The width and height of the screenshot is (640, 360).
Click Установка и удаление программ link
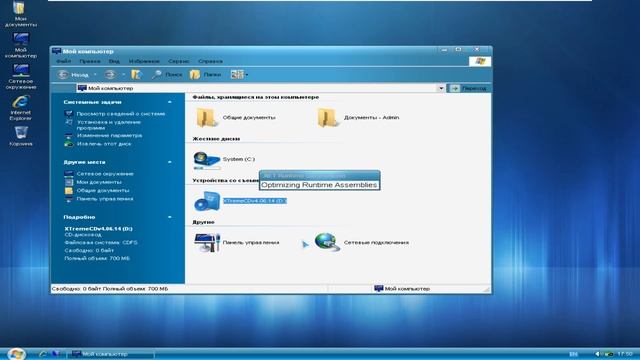[109, 125]
